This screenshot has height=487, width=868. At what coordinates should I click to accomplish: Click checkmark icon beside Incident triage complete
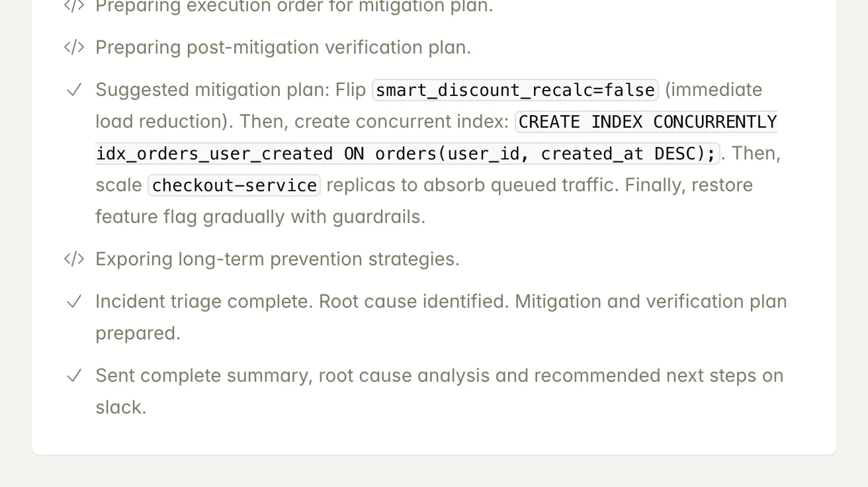(x=73, y=302)
